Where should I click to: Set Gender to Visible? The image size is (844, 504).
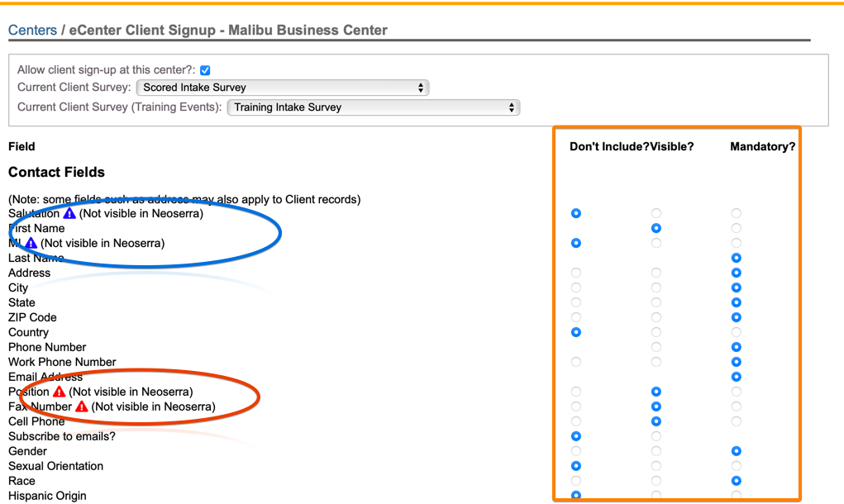tap(656, 451)
